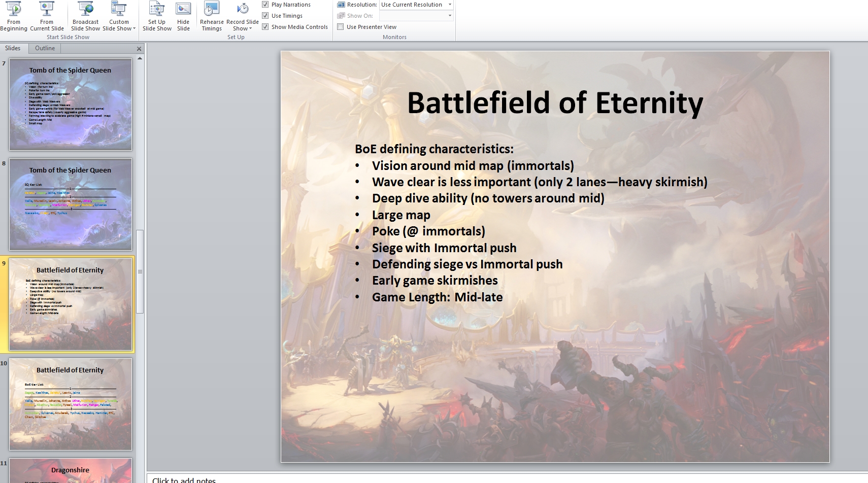Toggle Play Narrations checkbox
The width and height of the screenshot is (868, 483).
point(265,5)
